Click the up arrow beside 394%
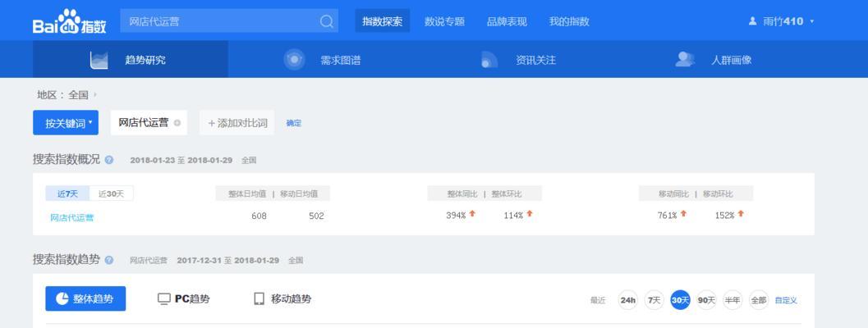 click(x=472, y=213)
